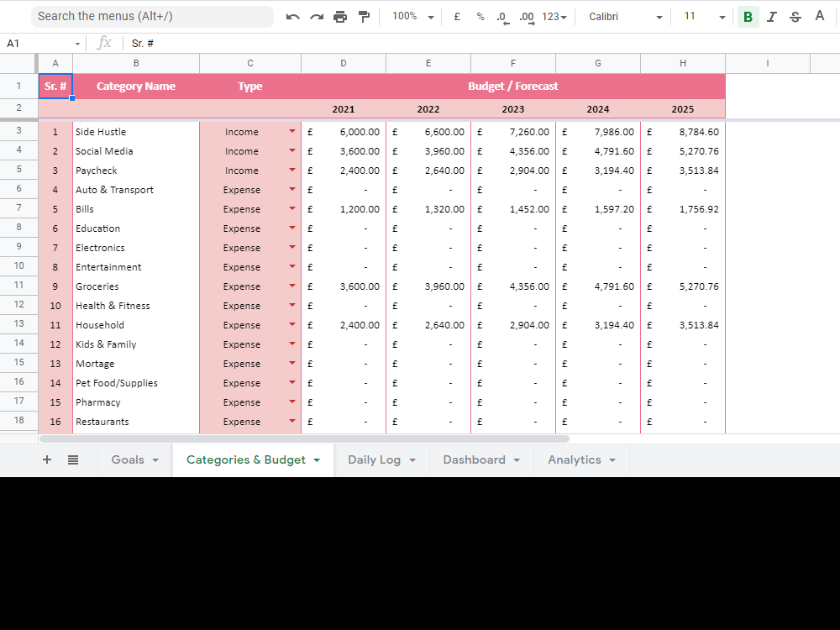Print the spreadsheet
840x630 pixels.
(x=340, y=16)
